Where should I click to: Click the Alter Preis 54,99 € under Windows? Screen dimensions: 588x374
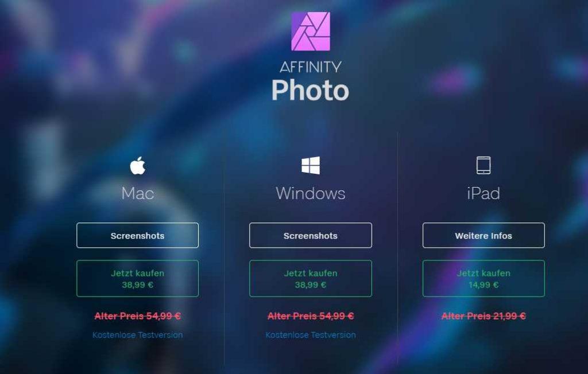tap(311, 316)
